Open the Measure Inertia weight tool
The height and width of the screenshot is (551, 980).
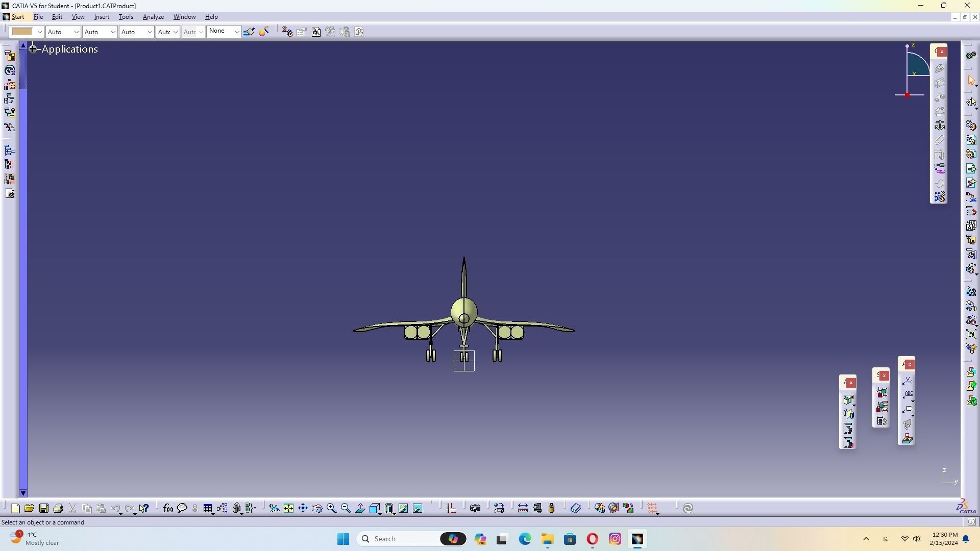coord(551,508)
